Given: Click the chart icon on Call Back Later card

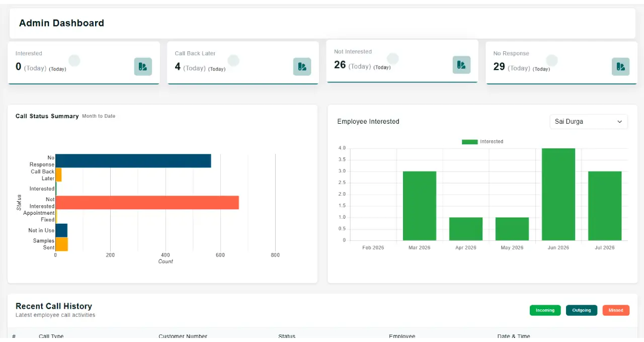Looking at the screenshot, I should tap(302, 66).
